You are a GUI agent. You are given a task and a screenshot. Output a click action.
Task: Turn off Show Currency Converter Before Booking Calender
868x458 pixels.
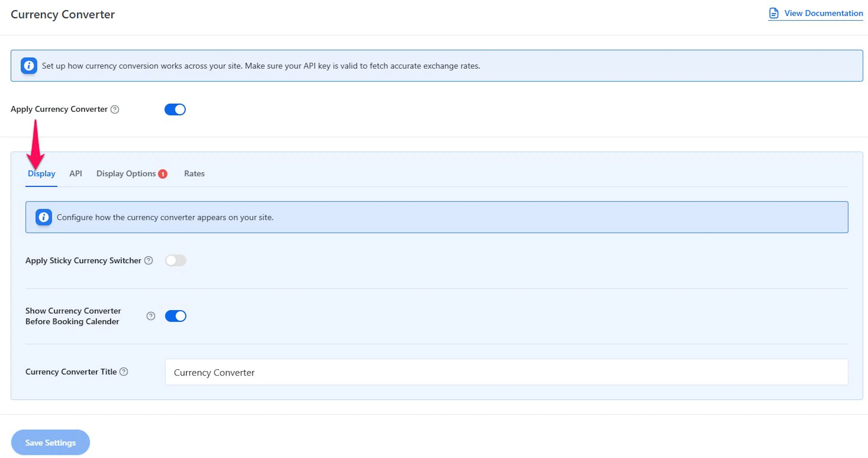pyautogui.click(x=176, y=316)
